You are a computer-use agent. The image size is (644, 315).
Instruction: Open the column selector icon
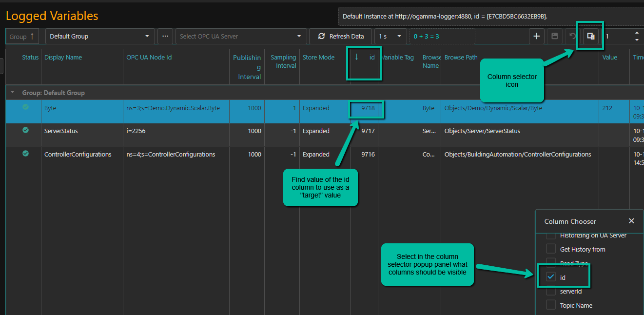590,36
